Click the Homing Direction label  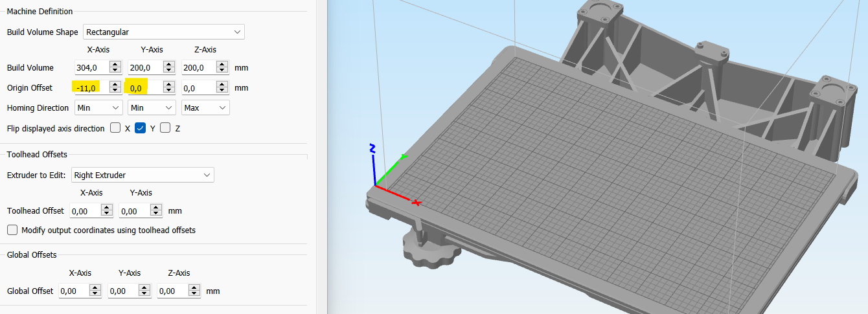click(x=38, y=108)
